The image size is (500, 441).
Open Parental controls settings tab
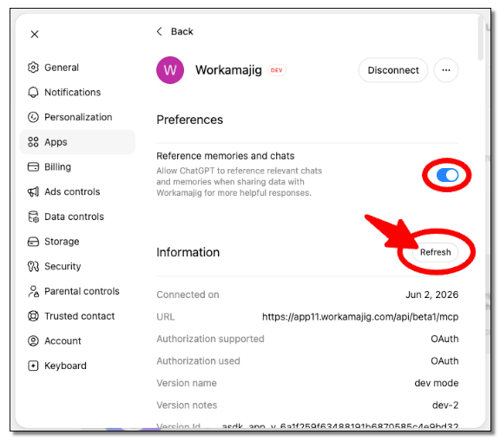tap(77, 291)
